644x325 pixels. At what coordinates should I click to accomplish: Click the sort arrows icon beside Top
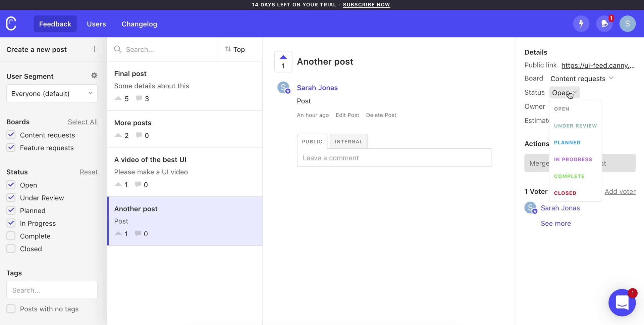pos(228,49)
